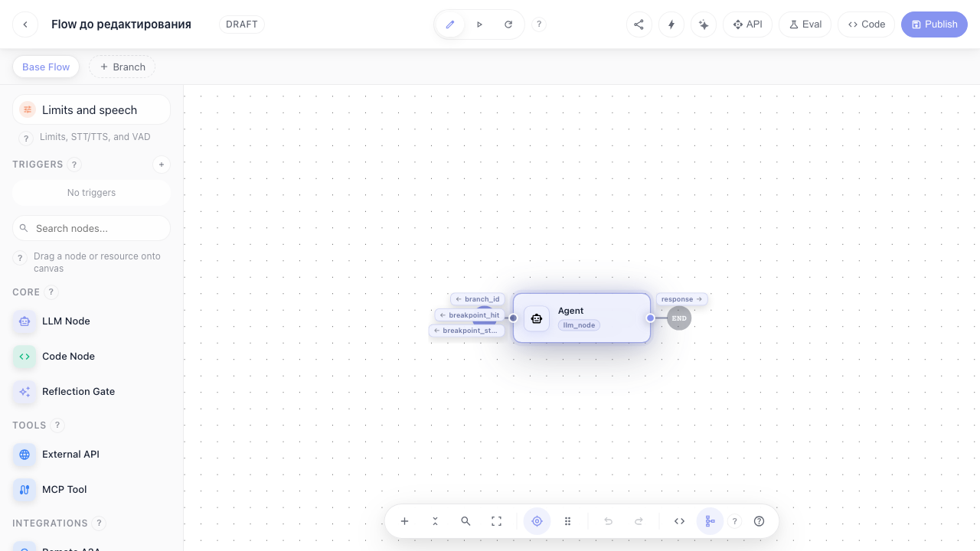Click the Search nodes input field
The width and height of the screenshot is (980, 551).
tap(91, 228)
